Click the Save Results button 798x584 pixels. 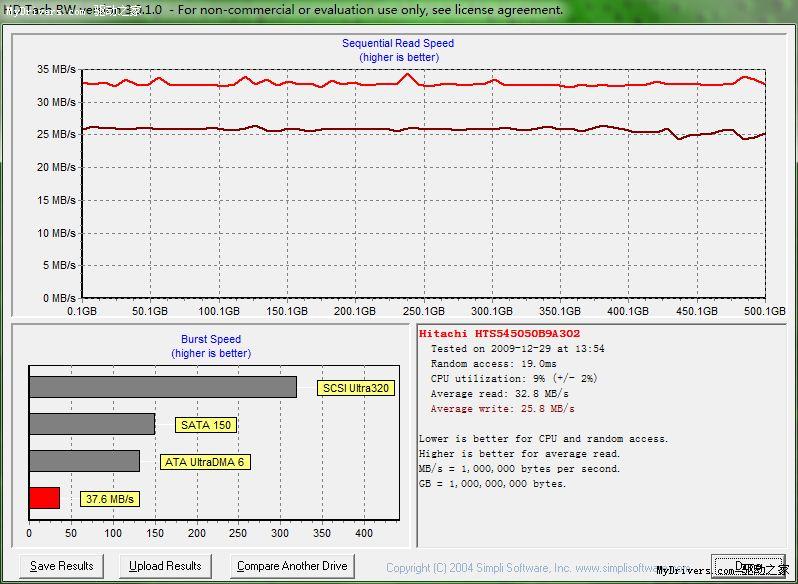coord(62,566)
